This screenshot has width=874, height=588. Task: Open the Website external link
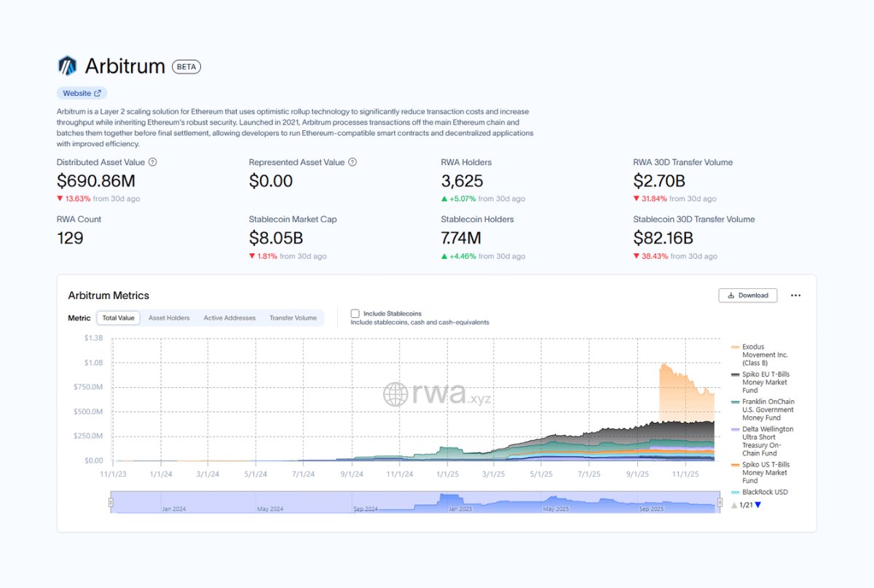(82, 93)
